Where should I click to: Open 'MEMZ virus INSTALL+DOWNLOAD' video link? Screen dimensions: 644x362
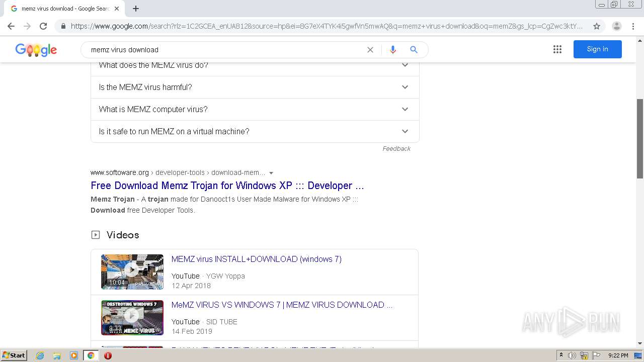point(257,259)
